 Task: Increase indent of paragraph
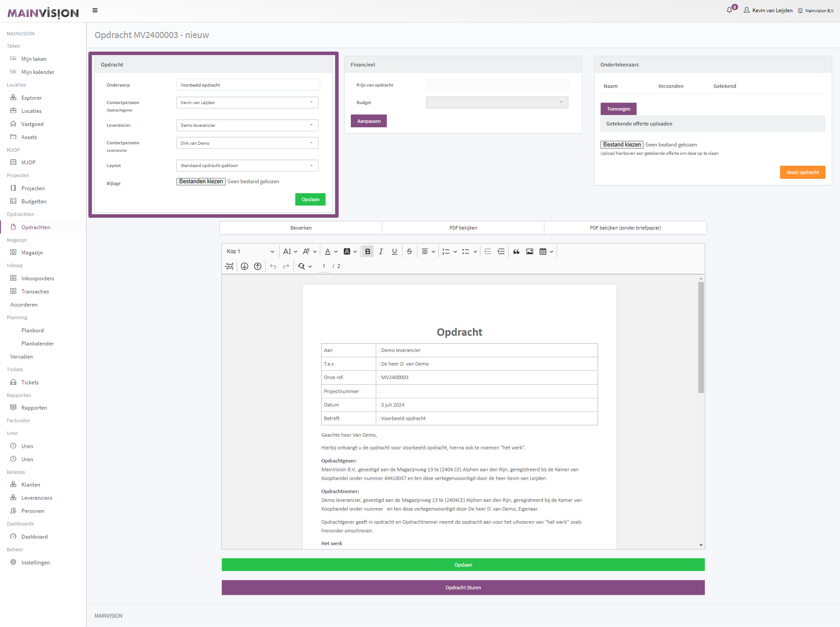pos(501,251)
